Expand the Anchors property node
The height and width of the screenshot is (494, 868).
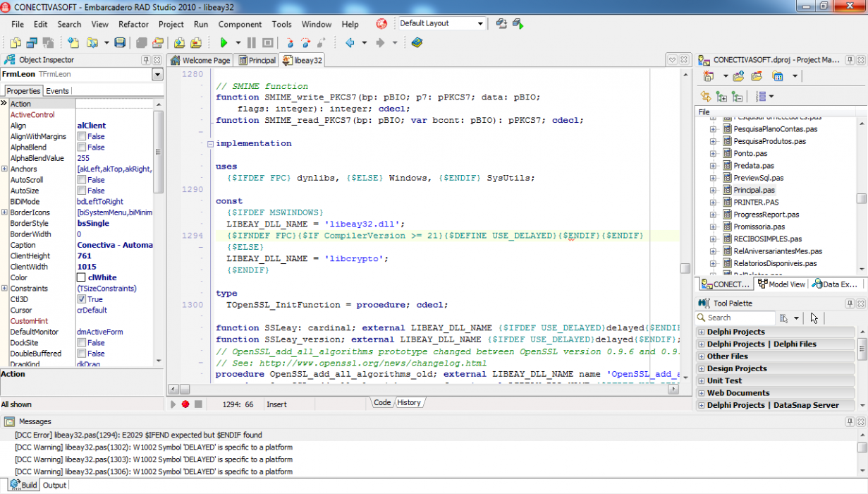pos(4,169)
